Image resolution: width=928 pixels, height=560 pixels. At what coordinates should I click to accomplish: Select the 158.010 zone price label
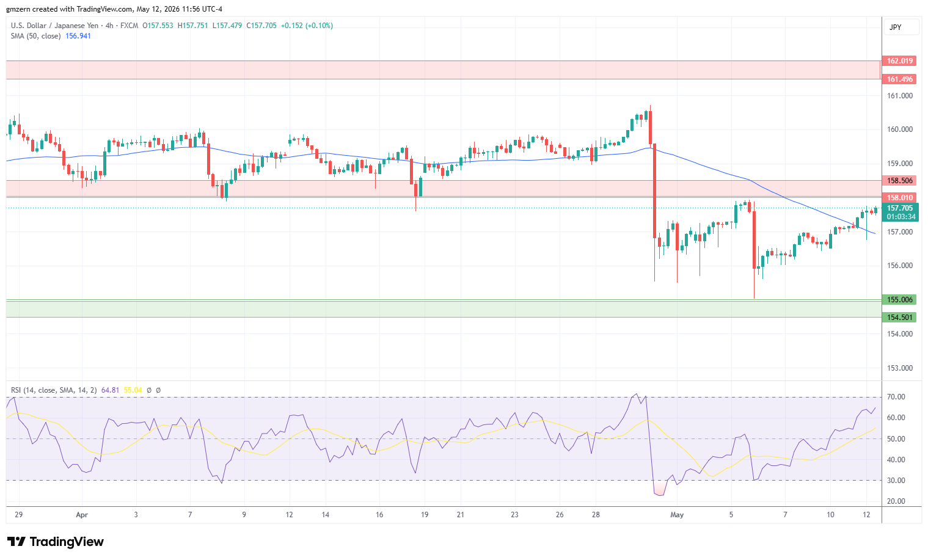(900, 198)
